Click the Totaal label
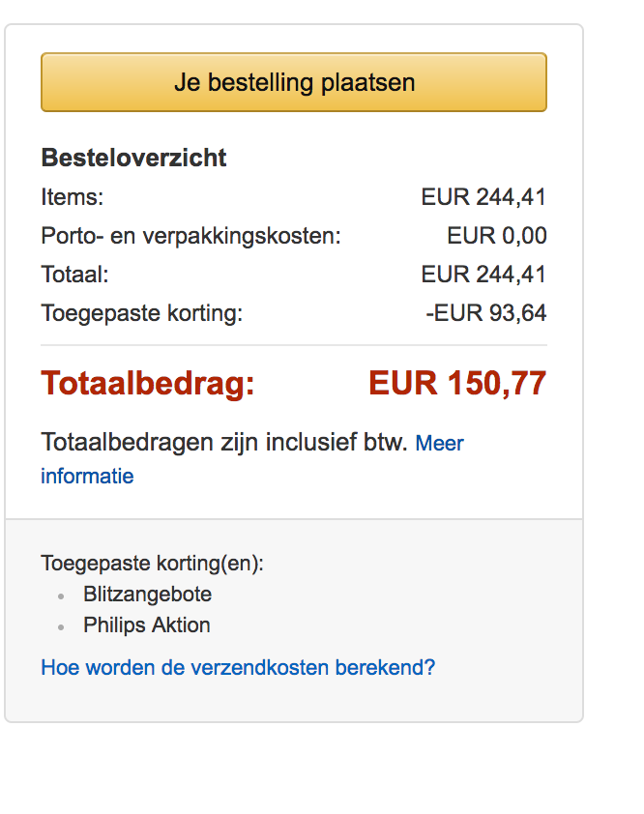The height and width of the screenshot is (814, 644). pos(74,275)
